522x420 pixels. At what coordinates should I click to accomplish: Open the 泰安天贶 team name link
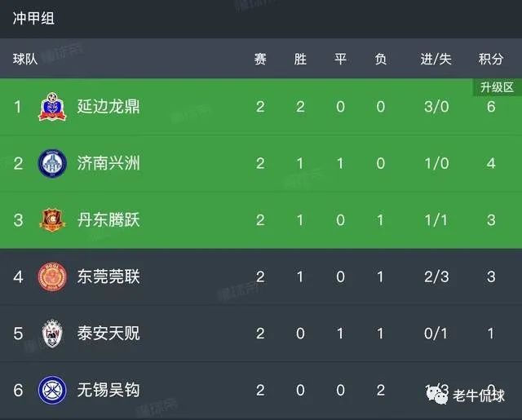(108, 333)
